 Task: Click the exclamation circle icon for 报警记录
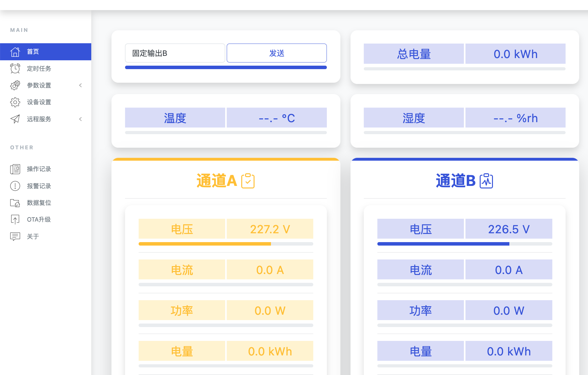click(15, 186)
